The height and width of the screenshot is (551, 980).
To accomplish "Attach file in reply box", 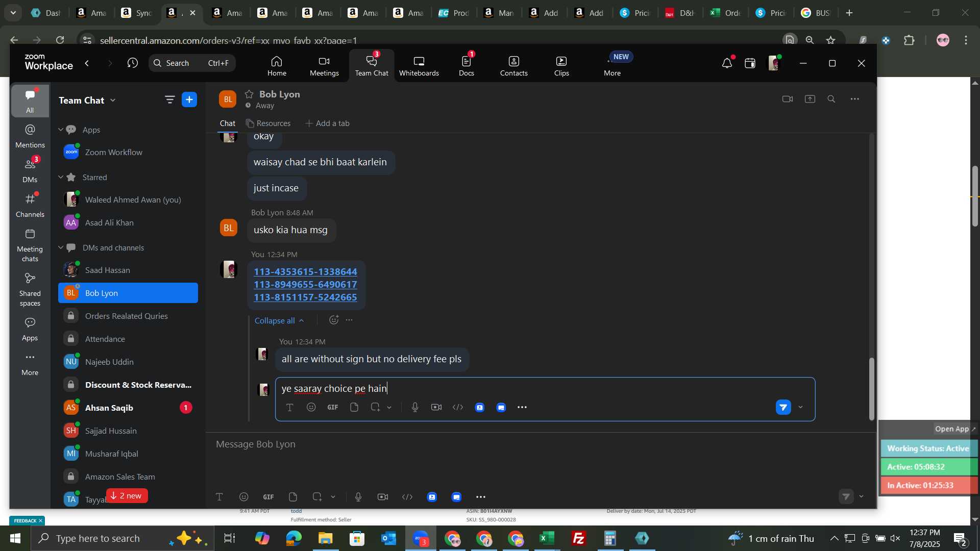I will [354, 407].
